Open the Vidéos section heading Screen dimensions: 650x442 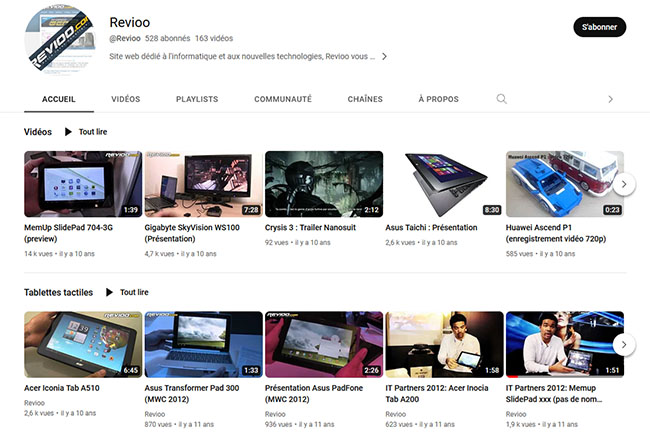point(38,132)
